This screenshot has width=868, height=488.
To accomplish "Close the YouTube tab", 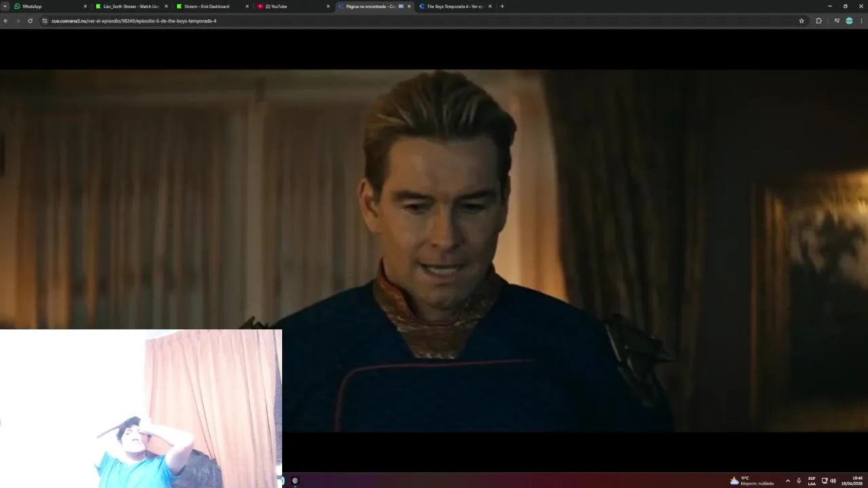I will [328, 6].
